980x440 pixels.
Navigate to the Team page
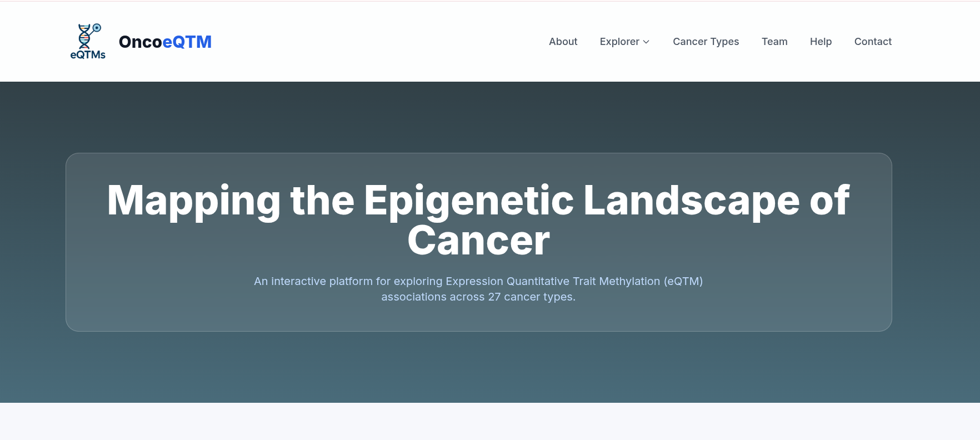(x=774, y=42)
